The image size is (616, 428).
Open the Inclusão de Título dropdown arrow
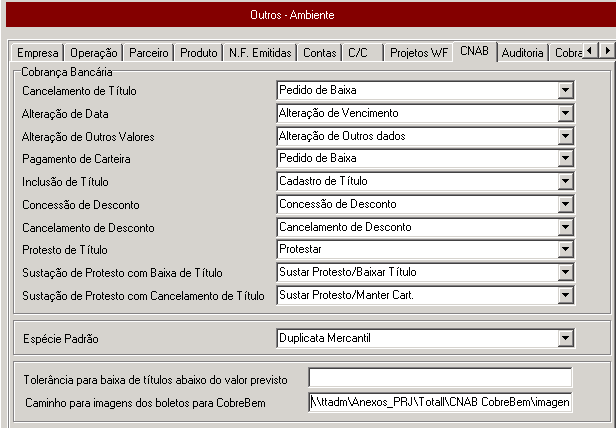565,181
